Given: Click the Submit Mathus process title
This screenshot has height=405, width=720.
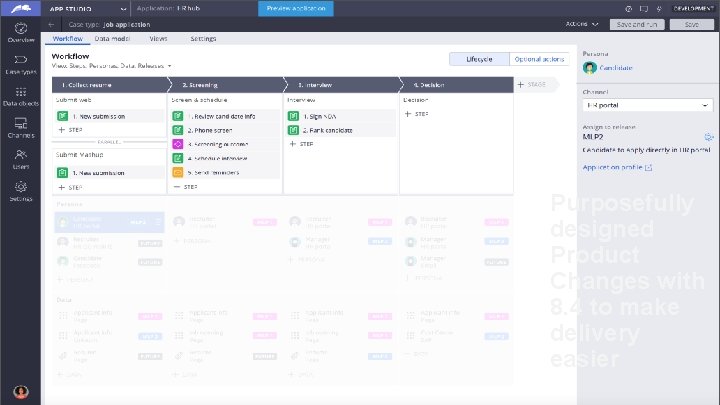Looking at the screenshot, I should 79,155.
